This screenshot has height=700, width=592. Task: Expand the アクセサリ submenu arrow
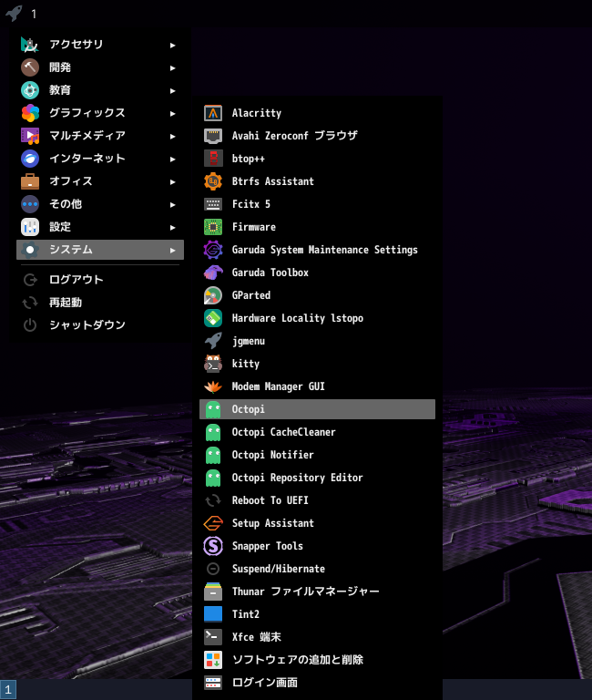click(173, 45)
